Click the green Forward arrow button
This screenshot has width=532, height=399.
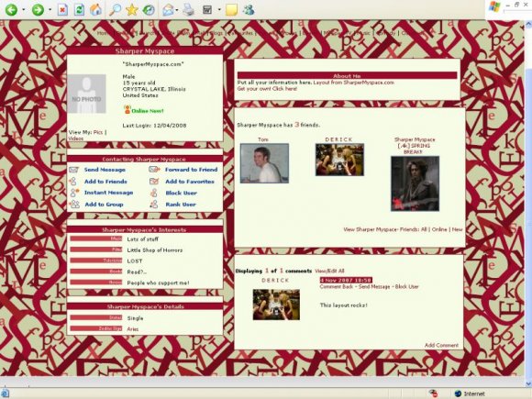tap(38, 9)
